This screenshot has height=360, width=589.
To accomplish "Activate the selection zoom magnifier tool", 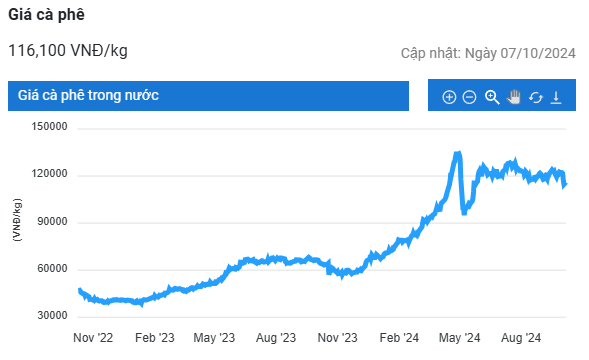I will [492, 97].
